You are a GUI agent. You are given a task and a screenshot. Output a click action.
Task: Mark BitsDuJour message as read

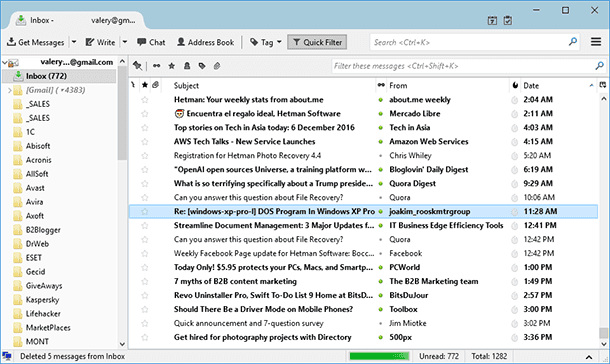380,296
